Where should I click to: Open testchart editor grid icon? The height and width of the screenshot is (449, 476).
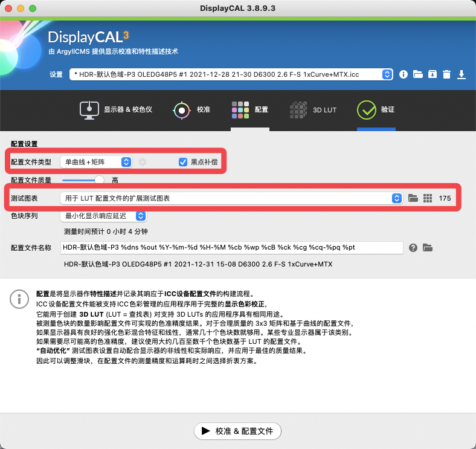click(428, 198)
